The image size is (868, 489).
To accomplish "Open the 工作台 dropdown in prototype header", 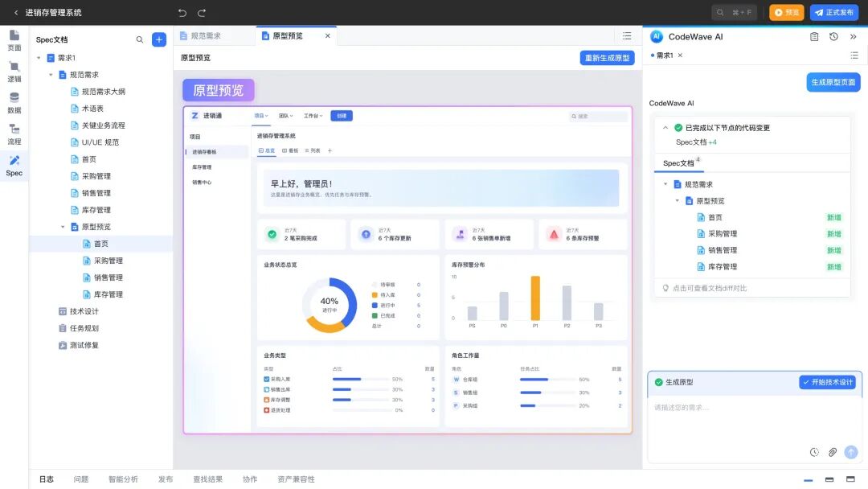I will pos(313,116).
